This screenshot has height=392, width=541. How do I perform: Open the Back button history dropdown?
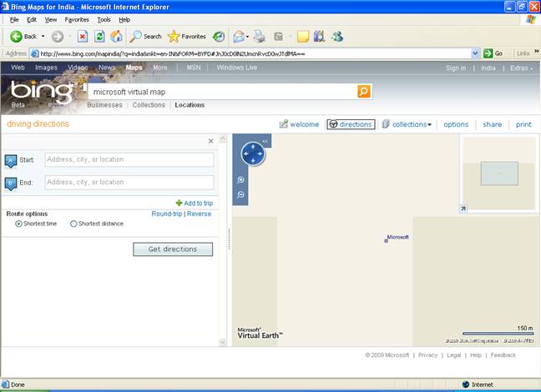[x=43, y=36]
